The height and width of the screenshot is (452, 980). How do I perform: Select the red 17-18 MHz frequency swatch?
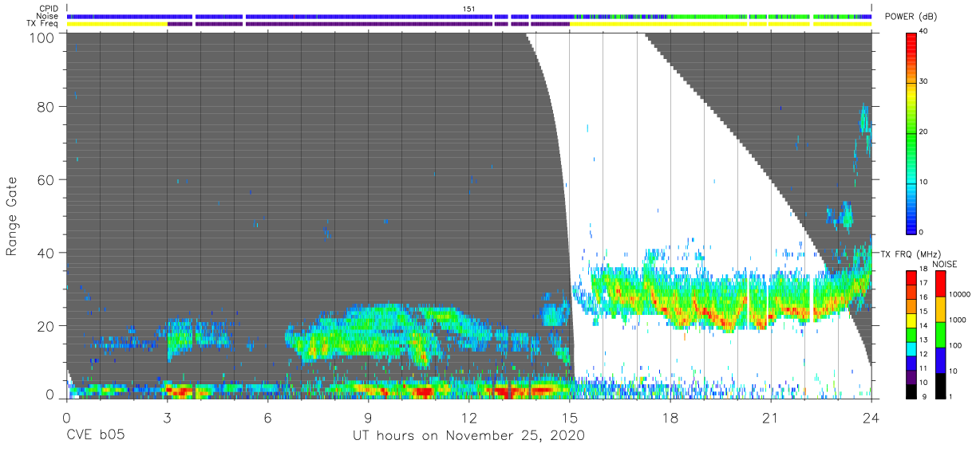click(911, 277)
